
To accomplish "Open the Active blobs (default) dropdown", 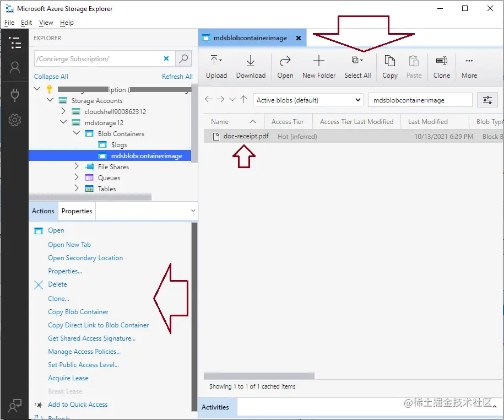I will click(308, 100).
